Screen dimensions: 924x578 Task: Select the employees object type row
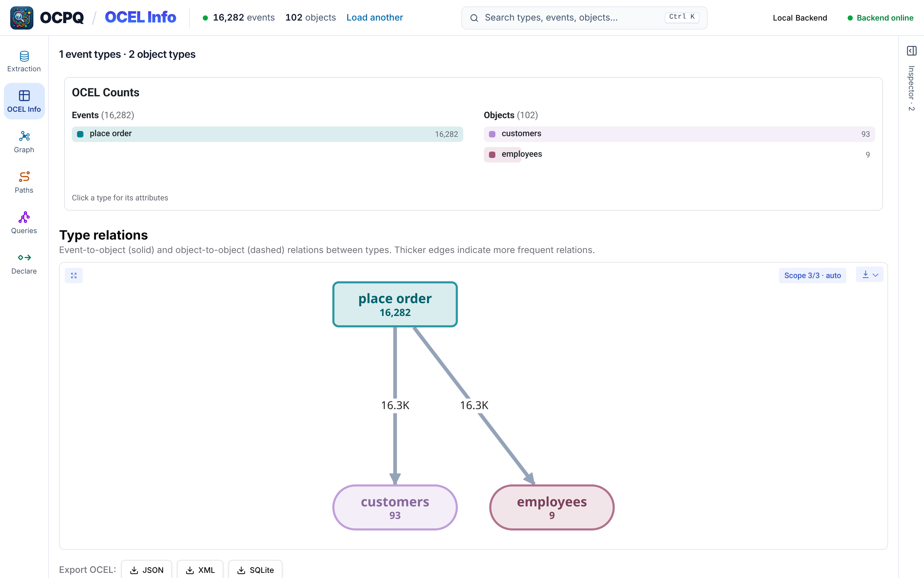pos(679,154)
